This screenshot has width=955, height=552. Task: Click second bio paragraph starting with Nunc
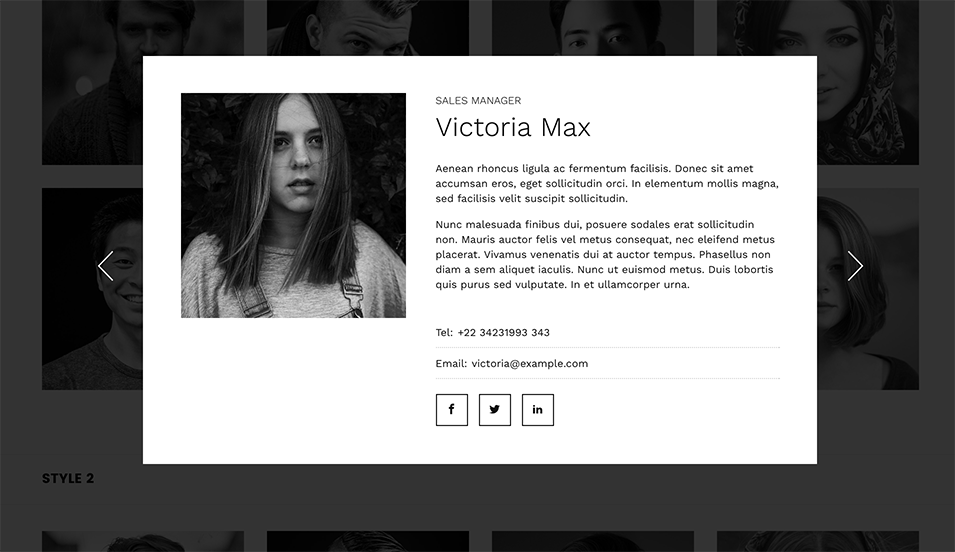coord(605,254)
